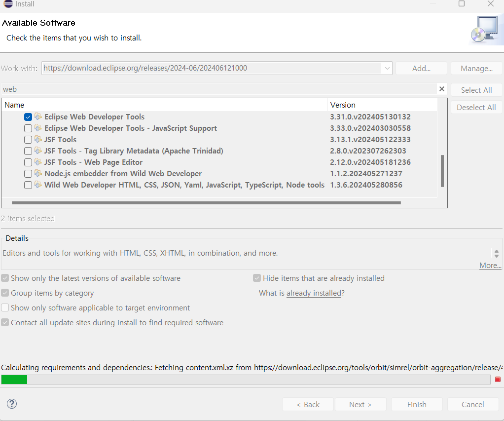
Task: Uncheck Eclipse Web Developer Tools
Action: (28, 117)
